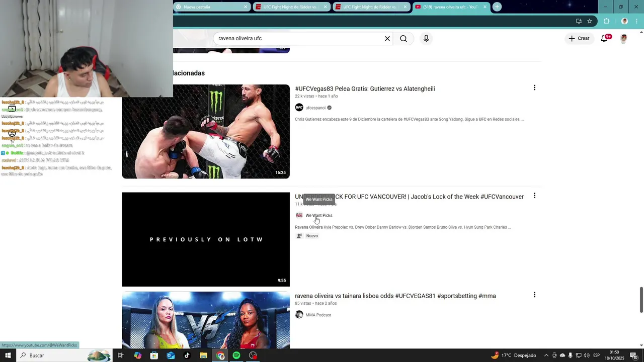
Task: Open OneDrive cloud tray icon
Action: pos(562,355)
